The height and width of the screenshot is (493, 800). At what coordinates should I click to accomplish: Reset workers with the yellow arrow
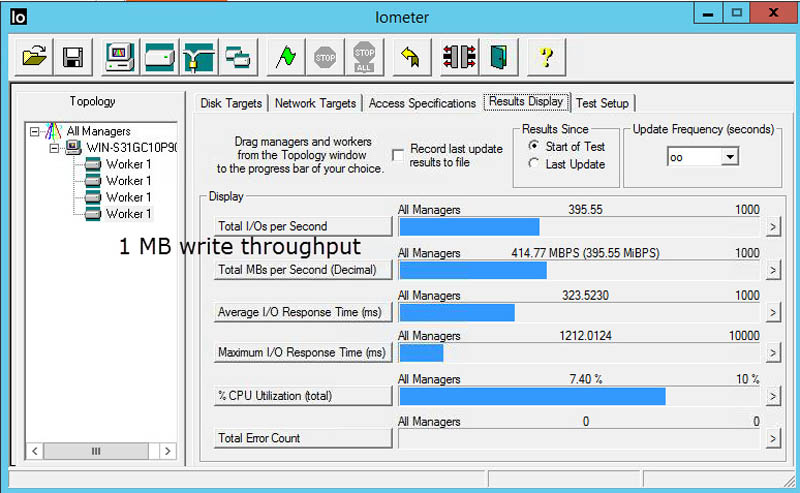point(411,57)
